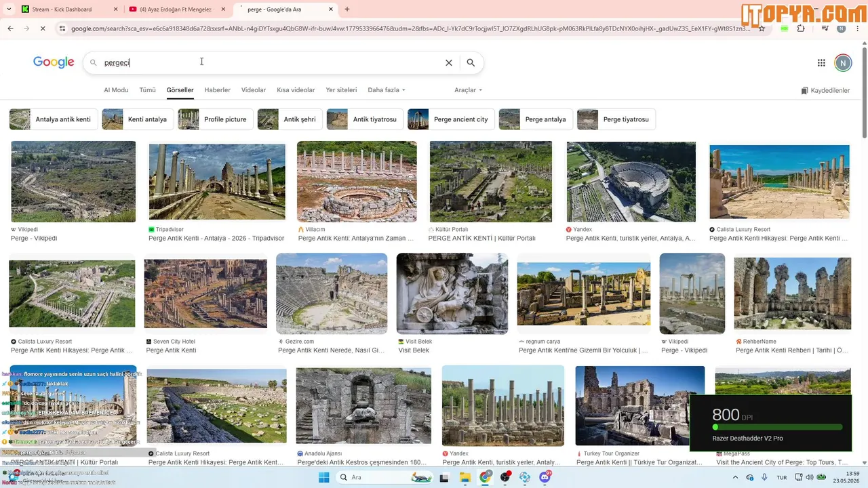Screen dimensions: 868x488
Task: Open the Google apps grid icon
Action: point(821,63)
